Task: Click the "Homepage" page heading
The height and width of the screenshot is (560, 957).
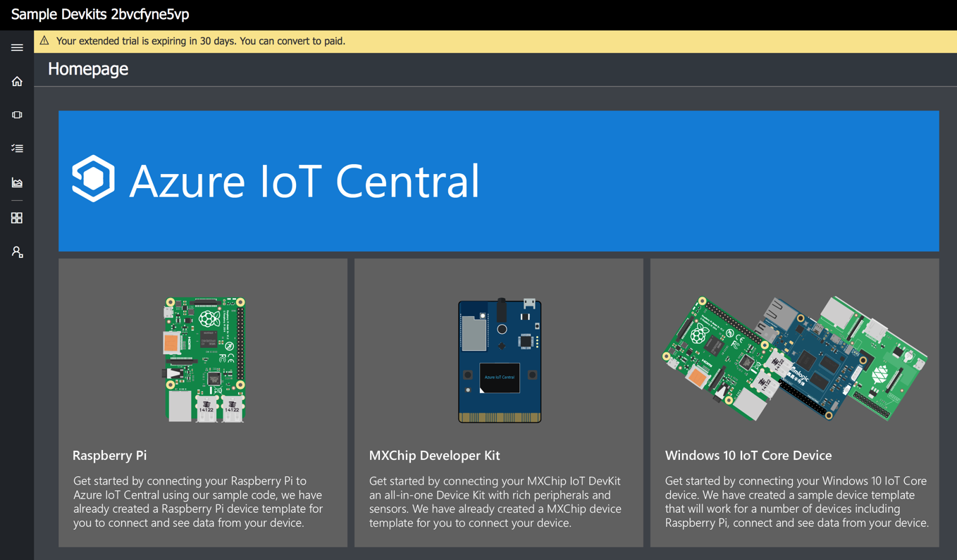Action: coord(88,69)
